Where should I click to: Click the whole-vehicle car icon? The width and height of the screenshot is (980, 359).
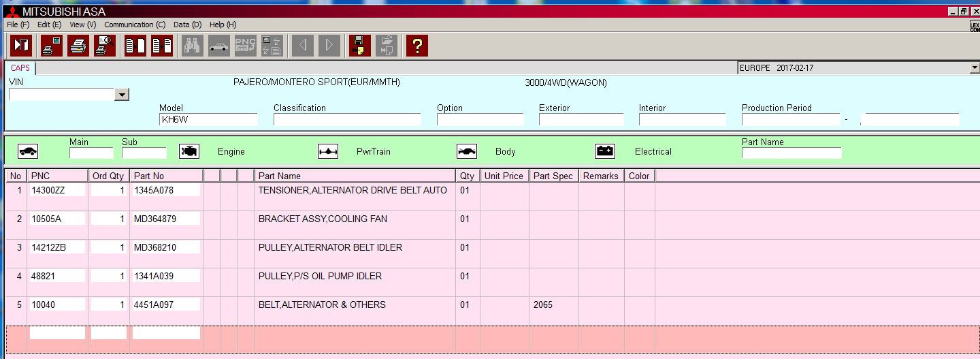point(28,151)
